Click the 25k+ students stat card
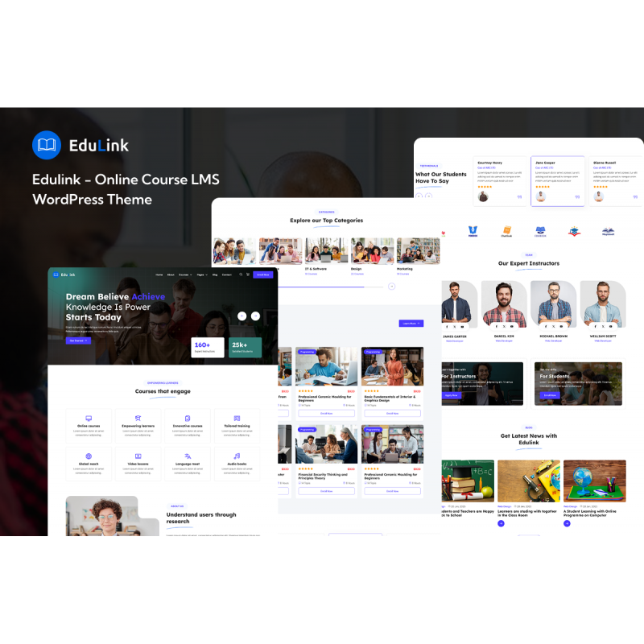644x644 pixels. [246, 347]
